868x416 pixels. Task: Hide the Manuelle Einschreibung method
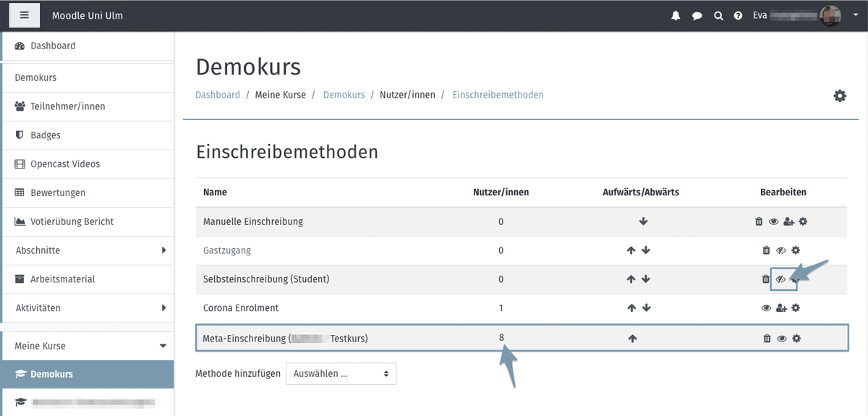[773, 221]
